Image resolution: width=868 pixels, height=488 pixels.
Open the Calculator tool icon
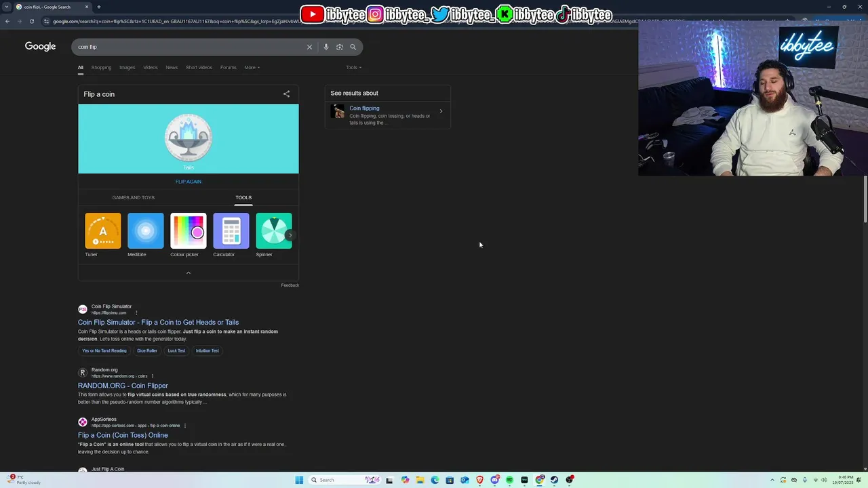pyautogui.click(x=231, y=231)
